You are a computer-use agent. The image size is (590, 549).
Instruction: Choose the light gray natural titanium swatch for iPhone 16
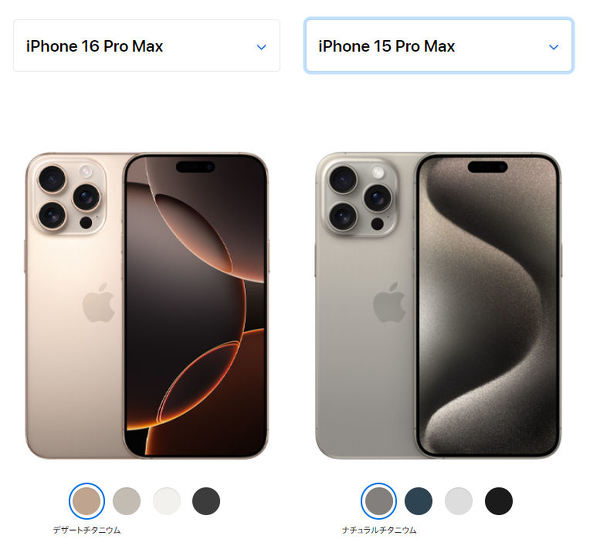click(x=127, y=501)
